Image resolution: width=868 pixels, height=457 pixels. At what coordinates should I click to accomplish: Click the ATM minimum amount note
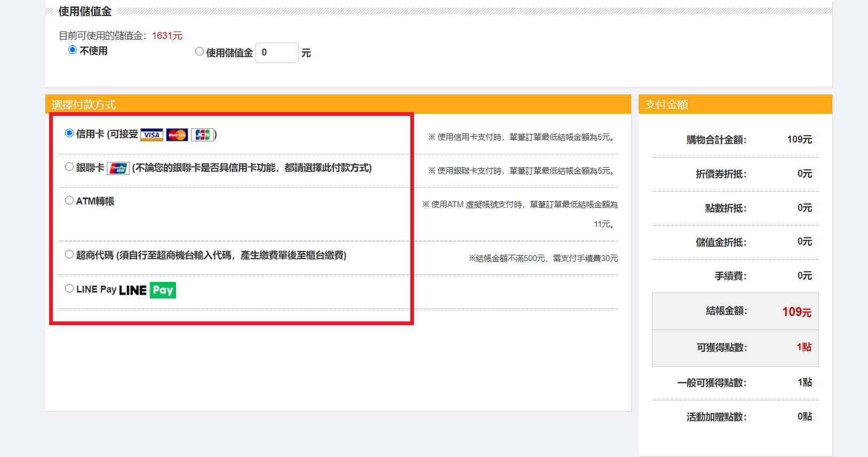click(520, 205)
